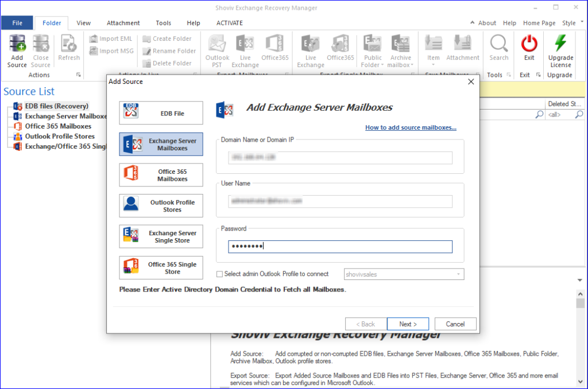Click Import MSG in the ribbon
This screenshot has height=389, width=588.
coord(111,51)
